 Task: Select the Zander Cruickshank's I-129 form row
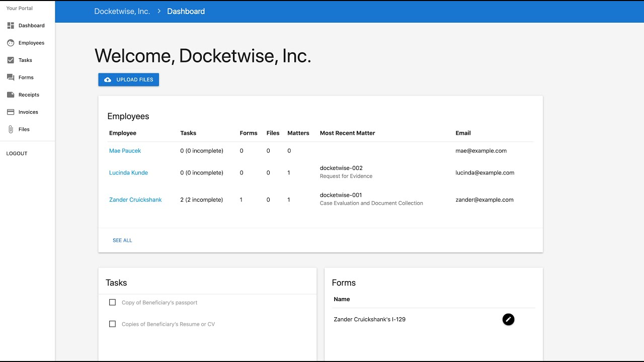370,319
